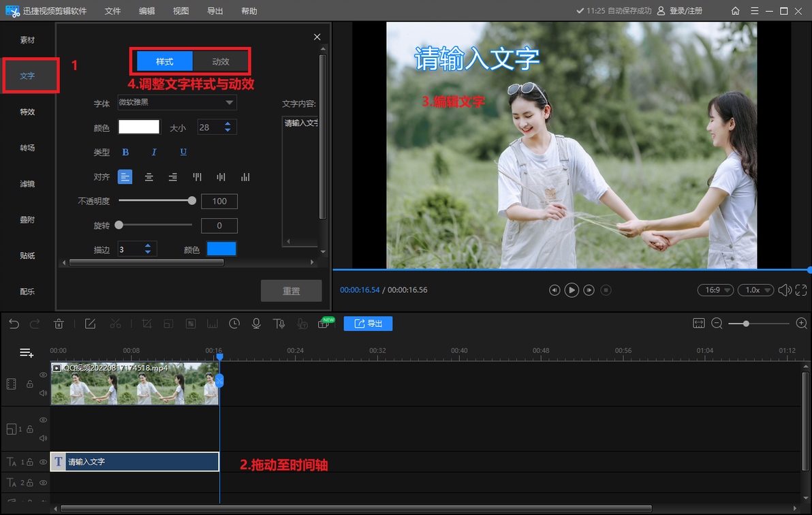This screenshot has width=812, height=515.
Task: Play the video preview
Action: [x=572, y=290]
